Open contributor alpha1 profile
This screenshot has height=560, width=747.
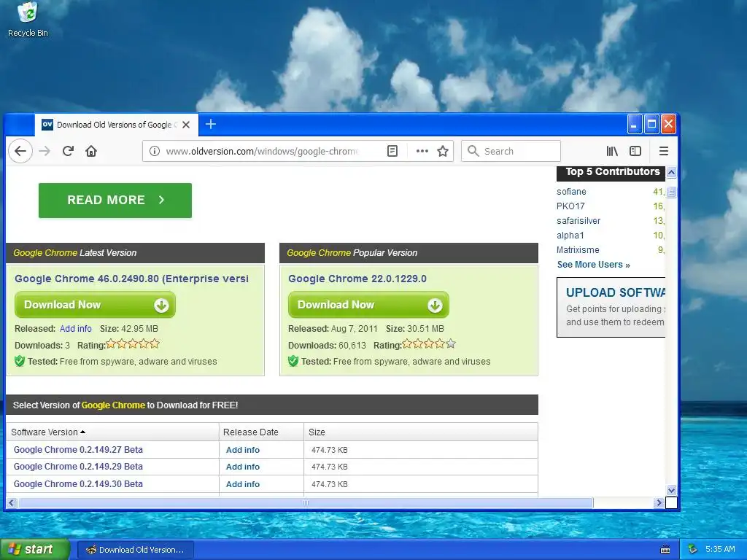pyautogui.click(x=570, y=236)
